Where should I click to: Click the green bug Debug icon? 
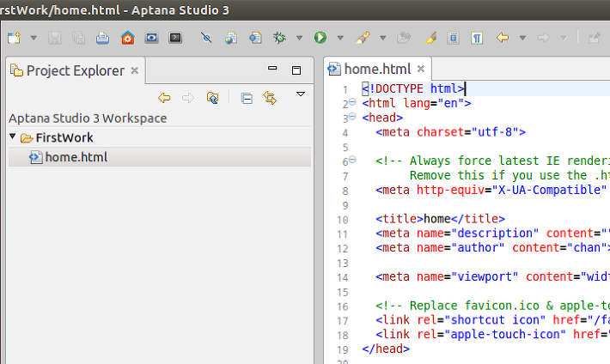[x=279, y=38]
